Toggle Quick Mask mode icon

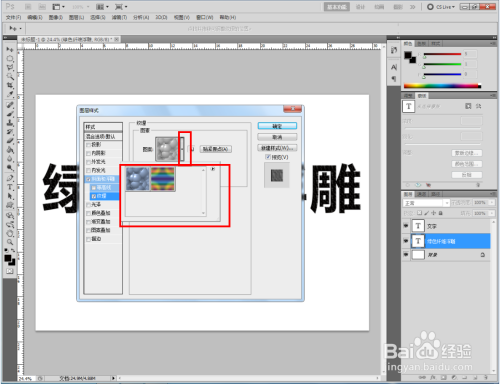10,271
